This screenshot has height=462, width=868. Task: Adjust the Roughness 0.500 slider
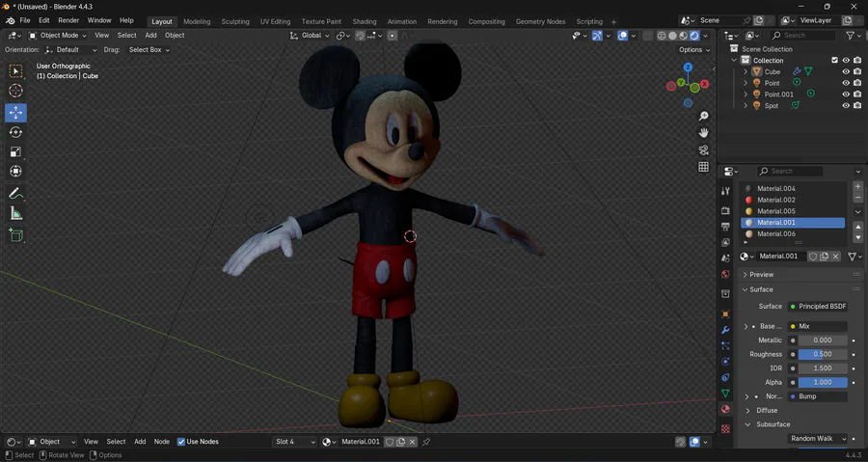(823, 354)
